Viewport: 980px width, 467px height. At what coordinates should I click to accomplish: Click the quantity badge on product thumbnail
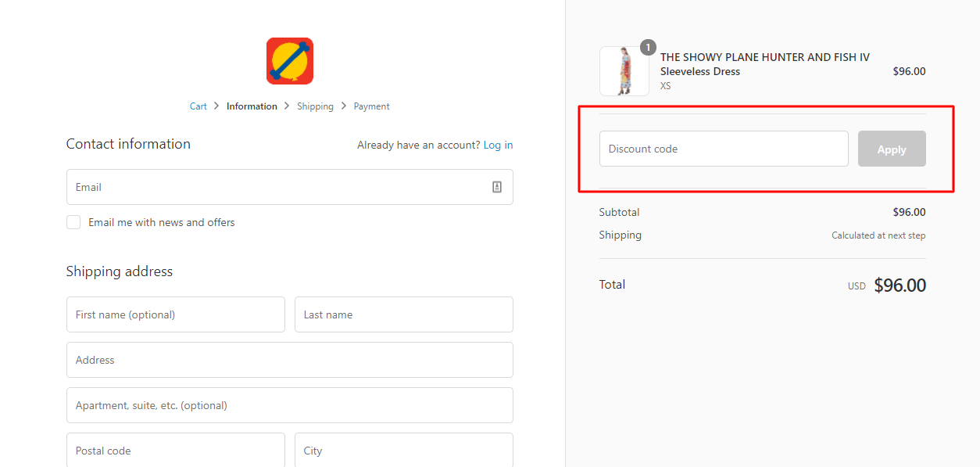pos(648,48)
